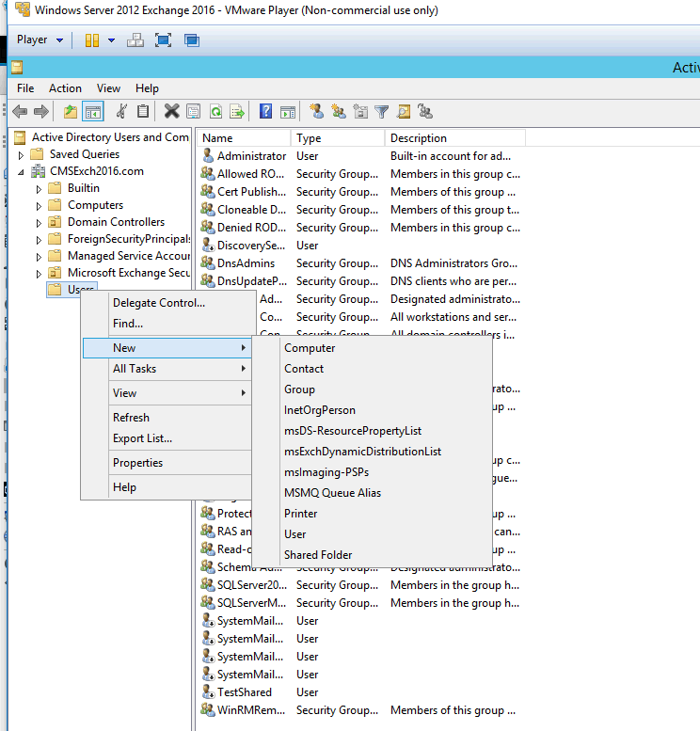700x731 pixels.
Task: Open the Player dropdown menu
Action: tap(40, 40)
